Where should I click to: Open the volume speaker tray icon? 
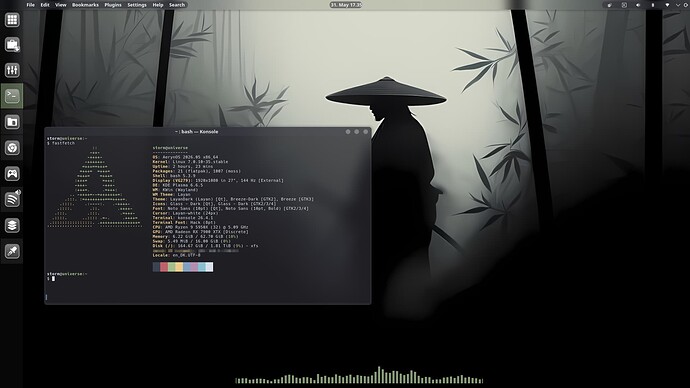pos(638,5)
